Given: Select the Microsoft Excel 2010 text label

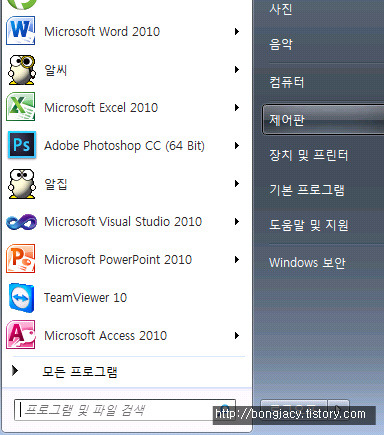Looking at the screenshot, I should click(x=101, y=108).
